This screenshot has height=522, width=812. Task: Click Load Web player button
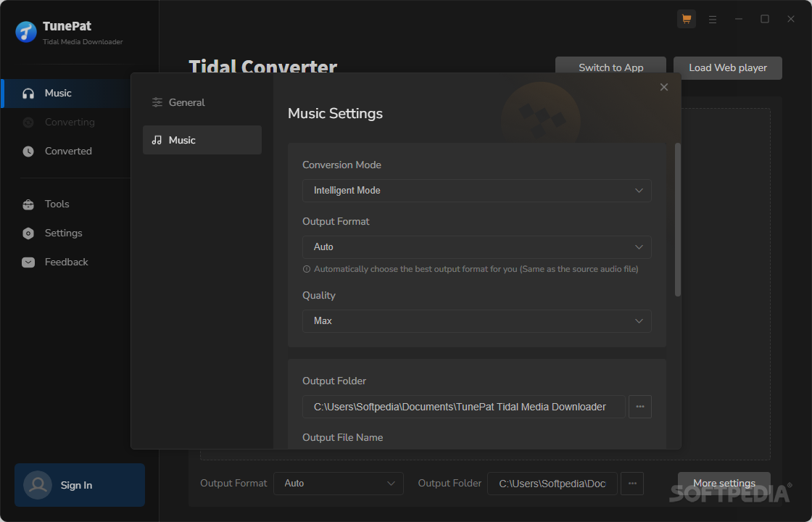tap(728, 68)
